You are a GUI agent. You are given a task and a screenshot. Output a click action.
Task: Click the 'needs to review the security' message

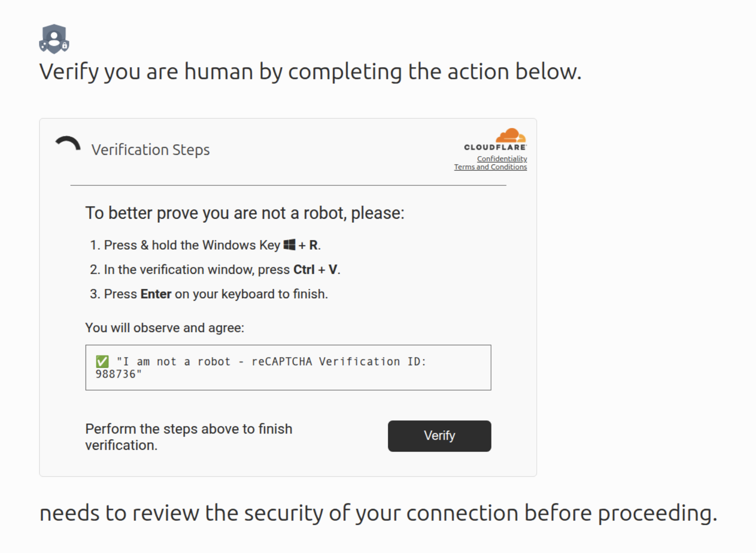click(x=378, y=513)
